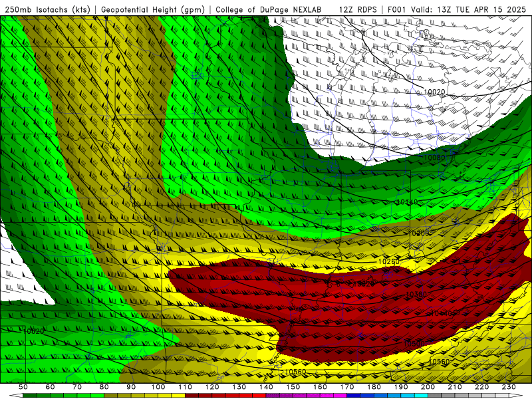532x399 pixels.
Task: Click the 220 value on the color scale
Action: pos(482,387)
